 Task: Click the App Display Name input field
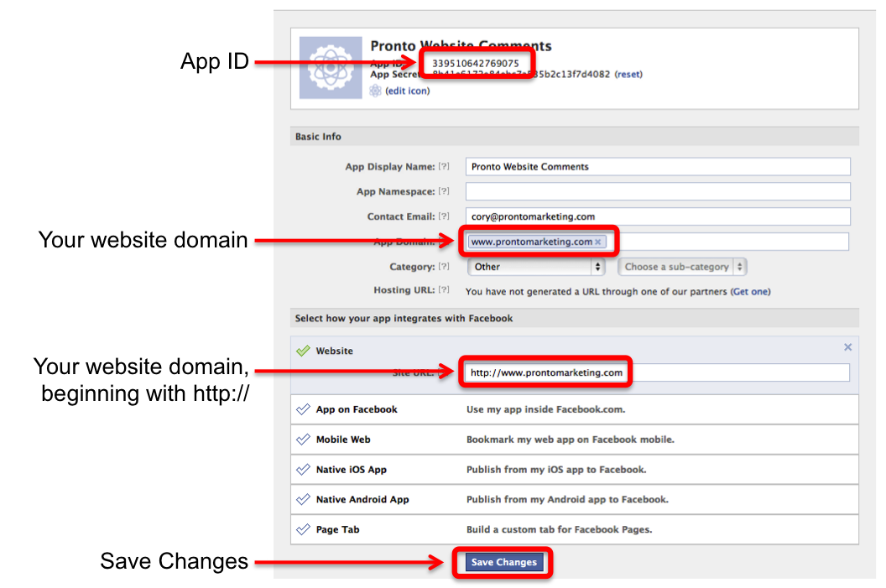pos(658,167)
